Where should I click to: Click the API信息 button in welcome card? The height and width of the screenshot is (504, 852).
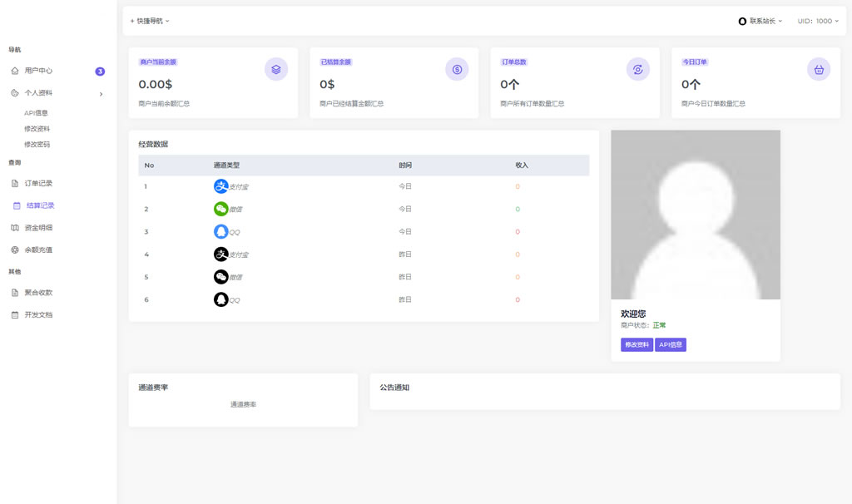(671, 343)
